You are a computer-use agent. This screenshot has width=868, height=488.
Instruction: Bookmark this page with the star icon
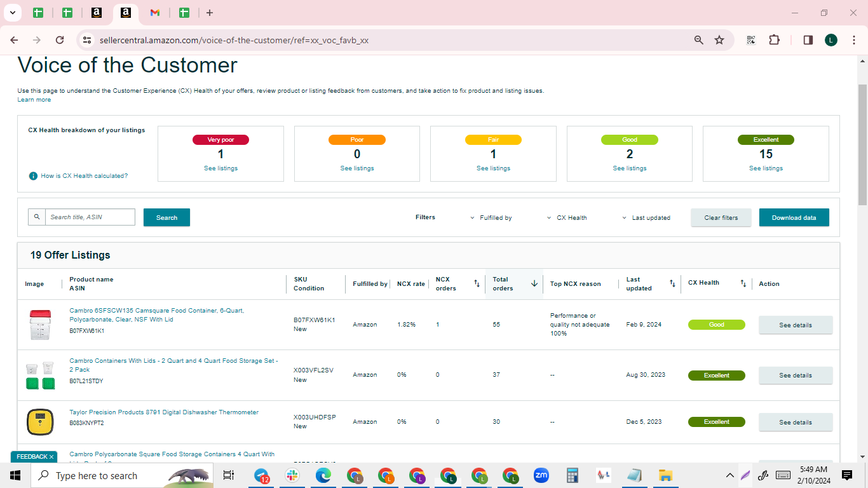point(719,40)
